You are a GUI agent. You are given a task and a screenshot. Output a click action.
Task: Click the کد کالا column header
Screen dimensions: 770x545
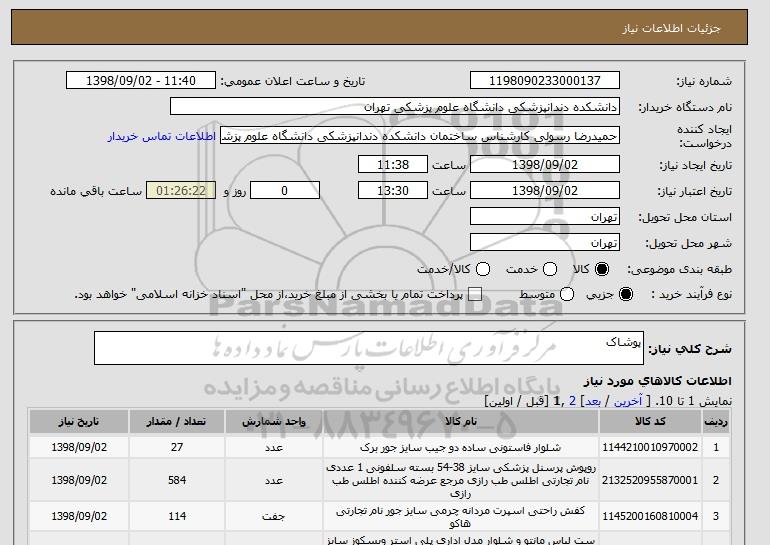(650, 422)
